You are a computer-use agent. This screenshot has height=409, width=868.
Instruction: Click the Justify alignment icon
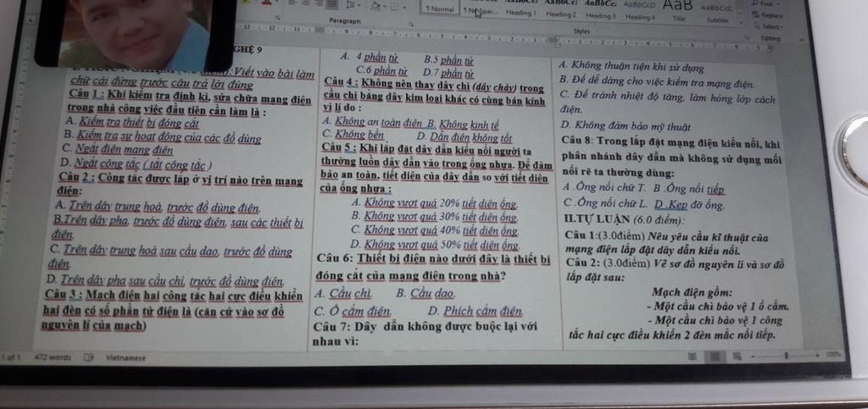click(331, 4)
